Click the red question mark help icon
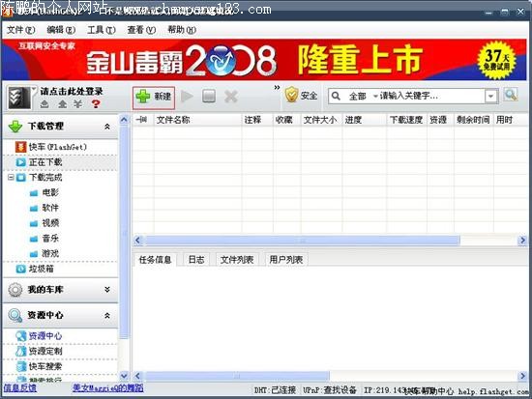Viewport: 532px width, 399px height. coord(96,103)
